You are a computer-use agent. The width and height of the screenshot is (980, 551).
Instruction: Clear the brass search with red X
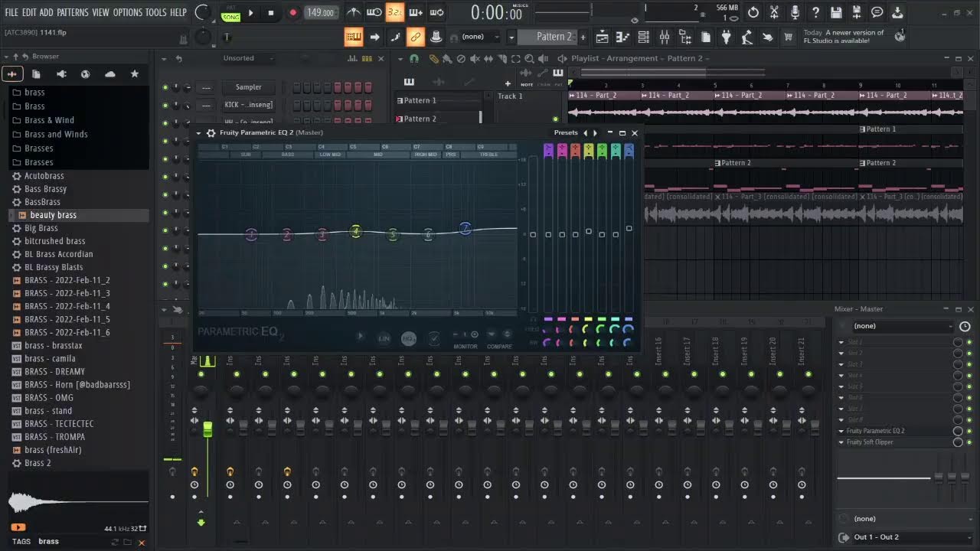141,542
